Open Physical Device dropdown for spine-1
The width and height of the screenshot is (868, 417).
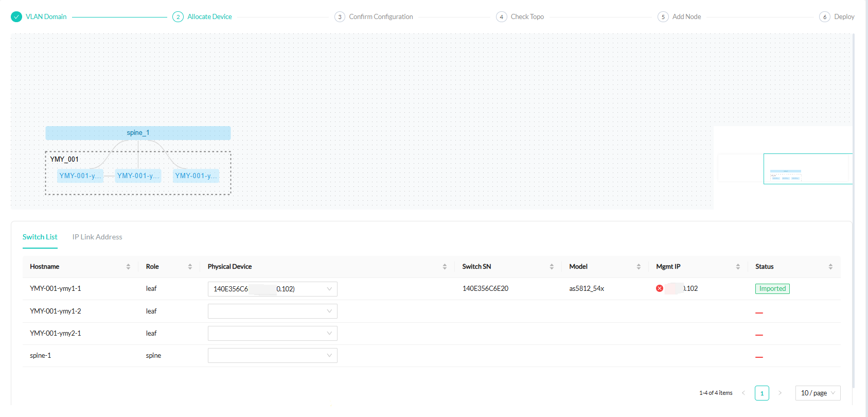click(x=272, y=356)
